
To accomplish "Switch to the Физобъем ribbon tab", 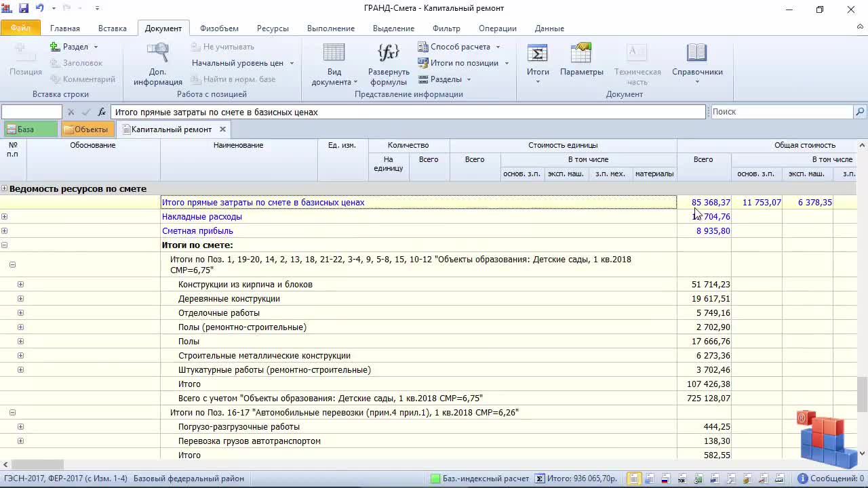I will click(x=219, y=28).
